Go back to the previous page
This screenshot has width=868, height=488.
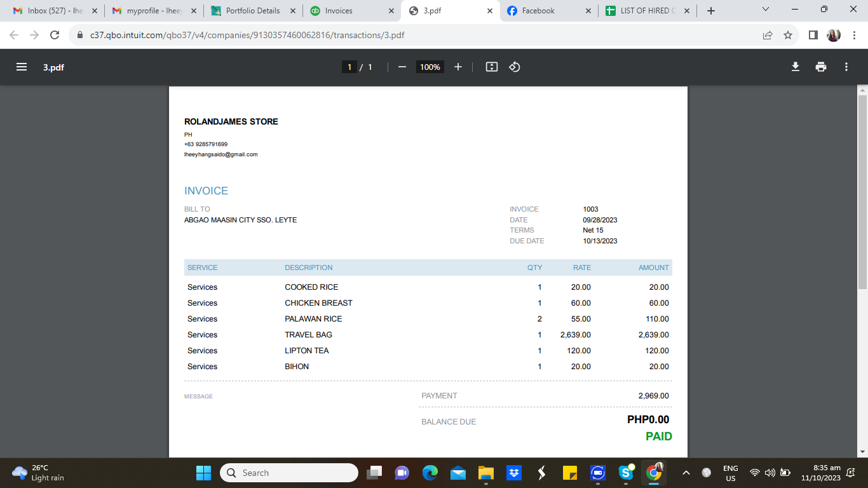(x=14, y=35)
